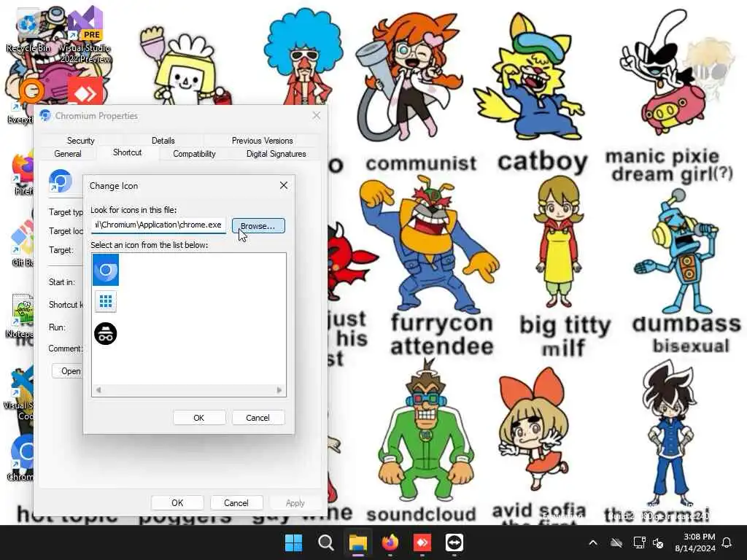Open the Previous Versions tab
Screen dimensions: 747x560
262,141
